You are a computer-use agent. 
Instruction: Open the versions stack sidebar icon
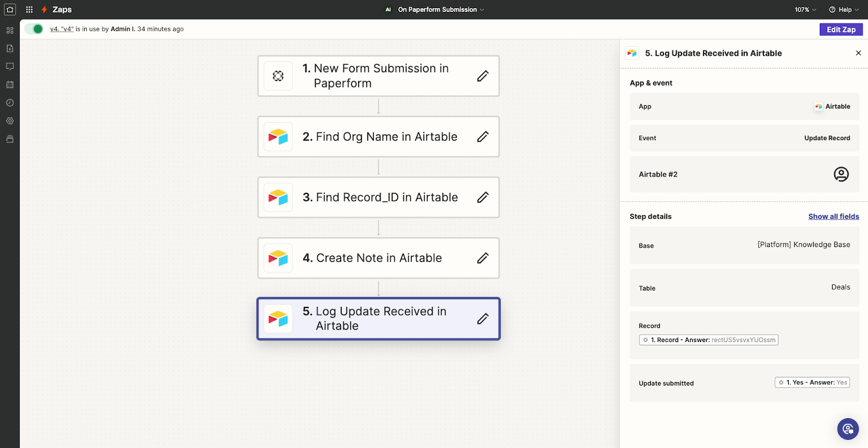click(x=10, y=139)
